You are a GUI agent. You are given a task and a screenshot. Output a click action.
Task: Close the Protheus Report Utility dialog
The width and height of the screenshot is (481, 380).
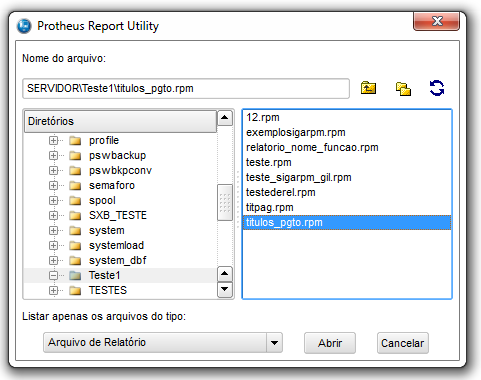click(436, 22)
